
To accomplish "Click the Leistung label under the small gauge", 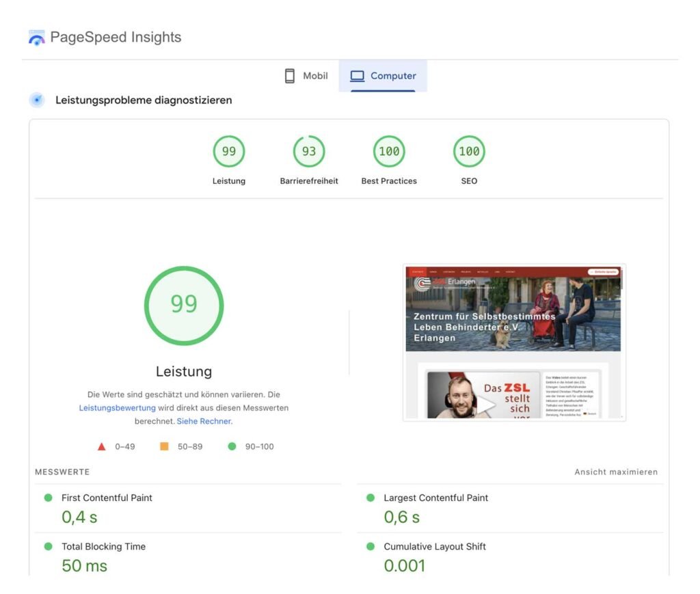I will point(229,180).
